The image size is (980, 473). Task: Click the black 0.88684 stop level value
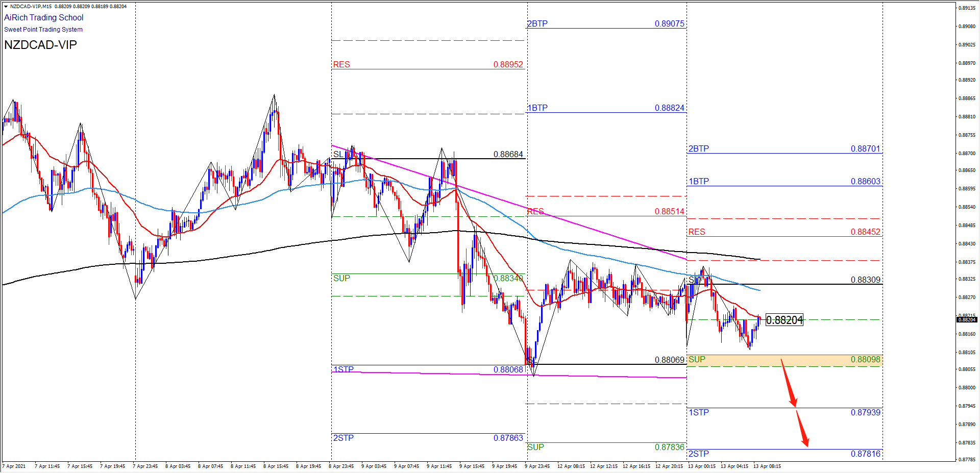coord(508,154)
